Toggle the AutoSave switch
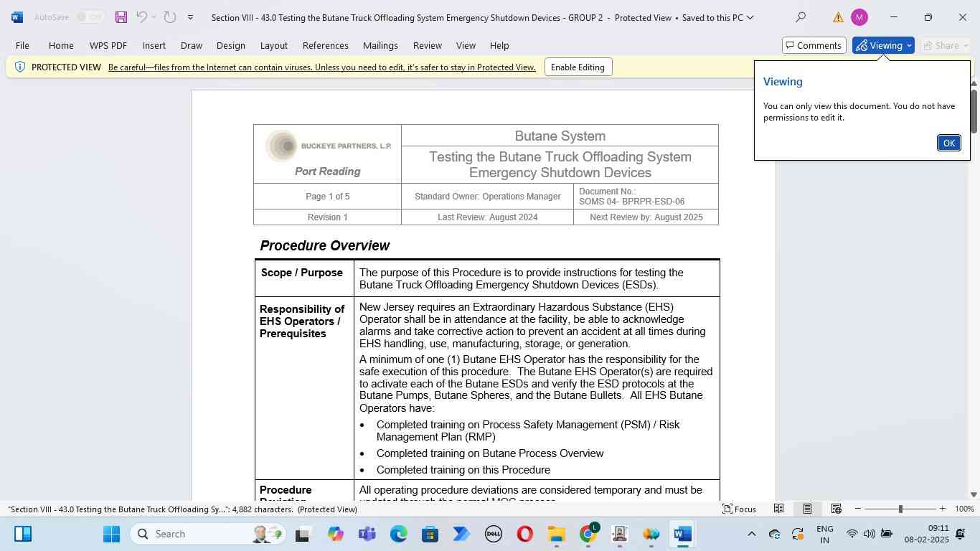Viewport: 980px width, 551px height. coord(90,17)
